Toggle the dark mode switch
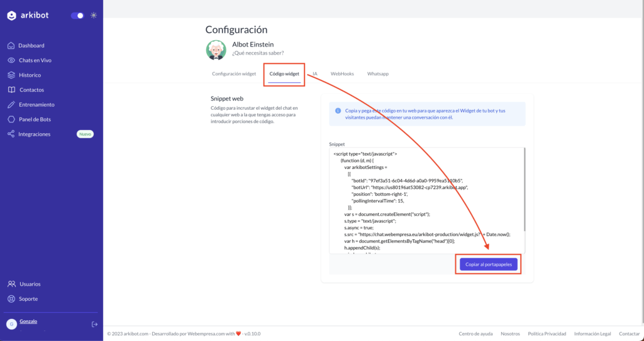 point(77,16)
